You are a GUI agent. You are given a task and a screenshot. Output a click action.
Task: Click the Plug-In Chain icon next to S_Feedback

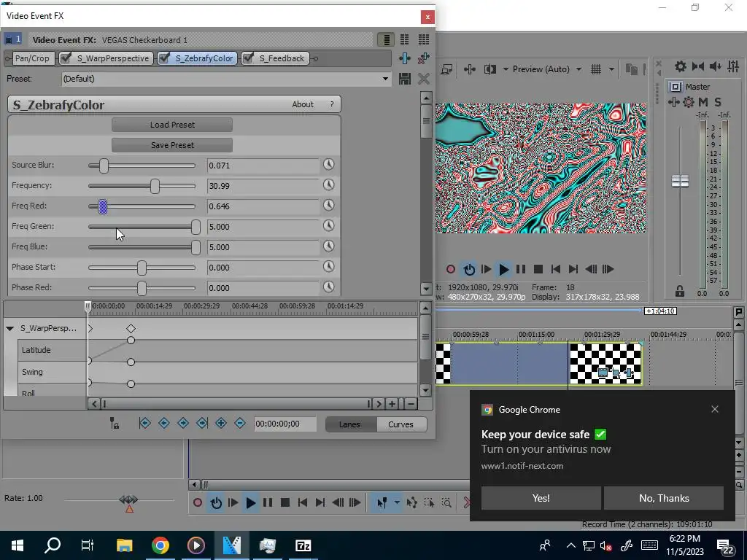[x=404, y=58]
